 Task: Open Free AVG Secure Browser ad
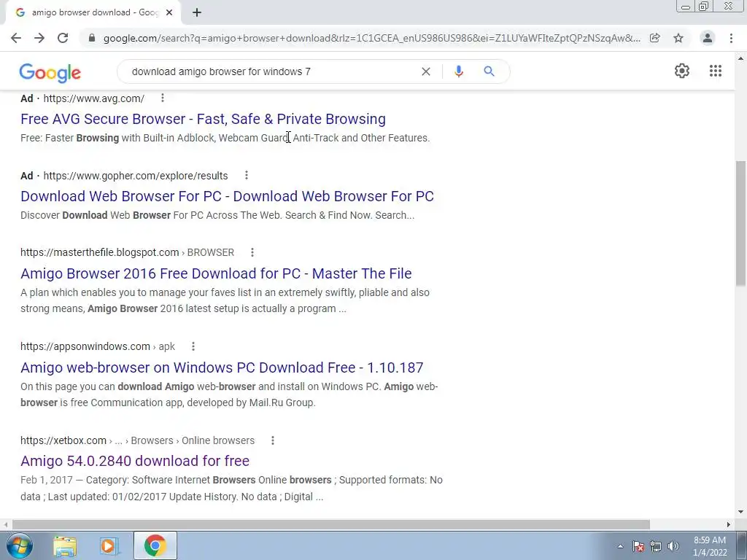[203, 119]
